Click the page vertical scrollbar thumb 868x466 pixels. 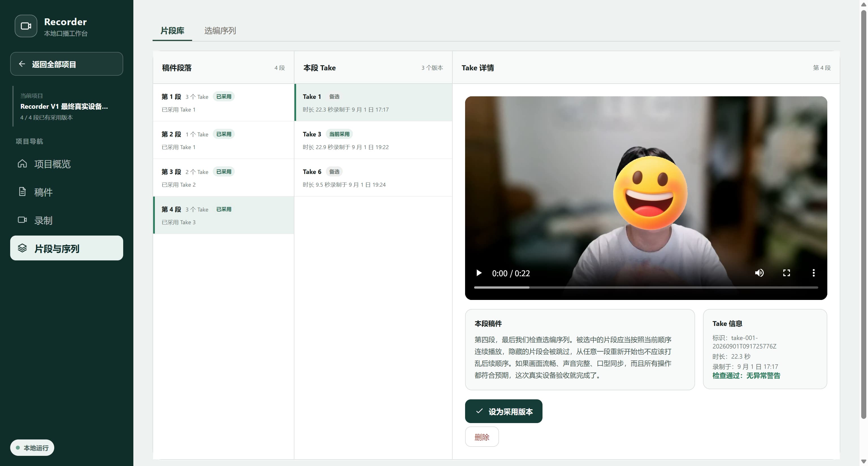pyautogui.click(x=863, y=214)
